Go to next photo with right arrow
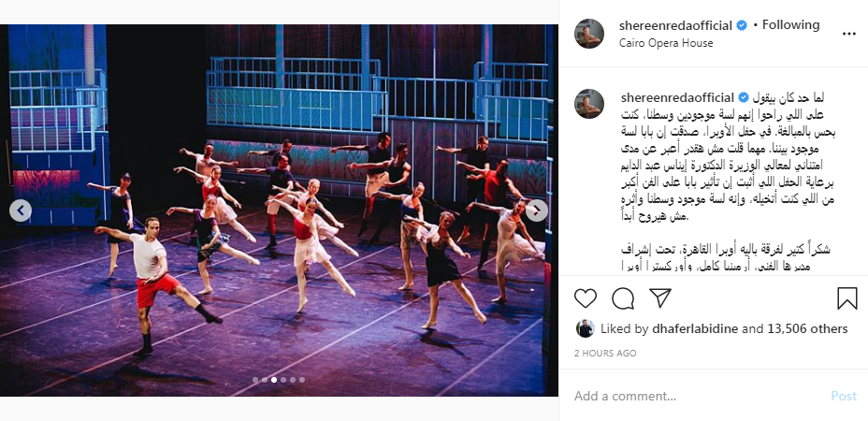 pos(536,210)
